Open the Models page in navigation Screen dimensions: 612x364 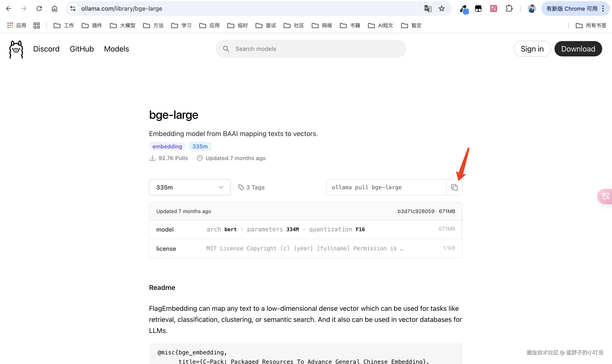point(116,49)
